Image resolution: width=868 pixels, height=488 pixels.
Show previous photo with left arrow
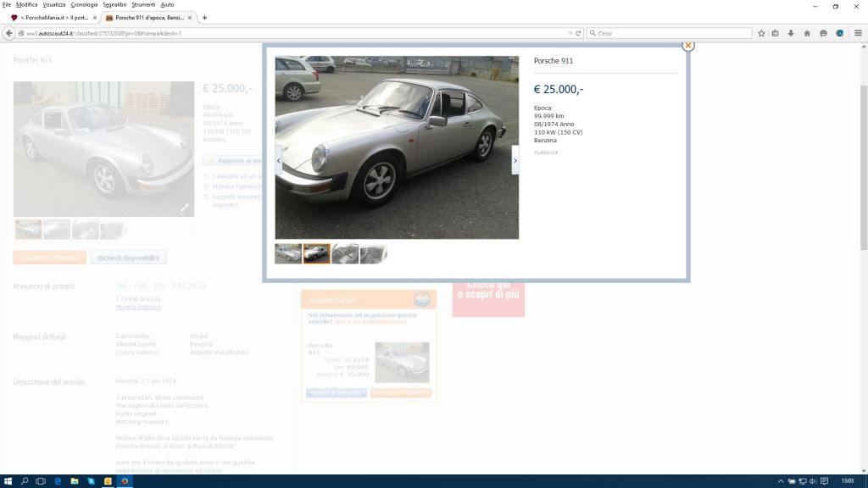point(278,160)
